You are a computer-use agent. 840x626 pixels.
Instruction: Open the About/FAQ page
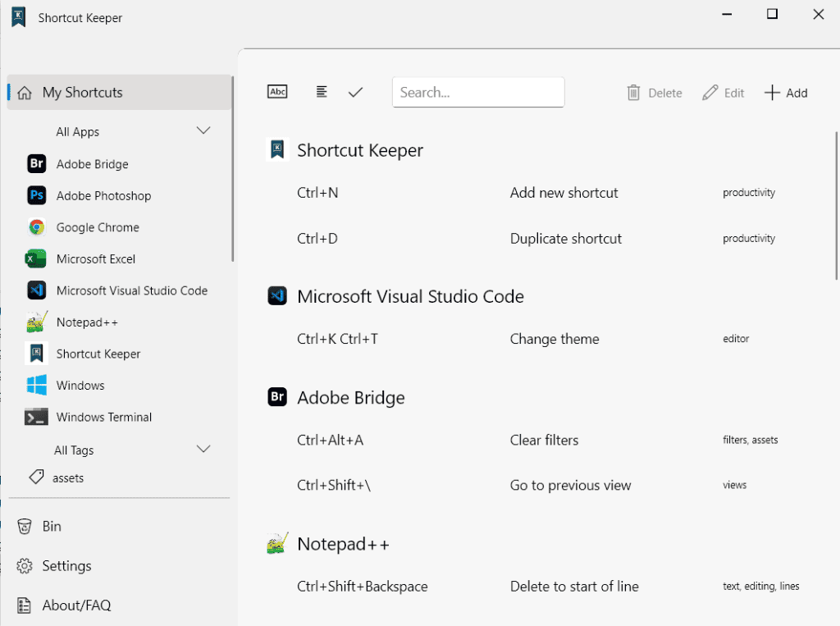pos(119,605)
